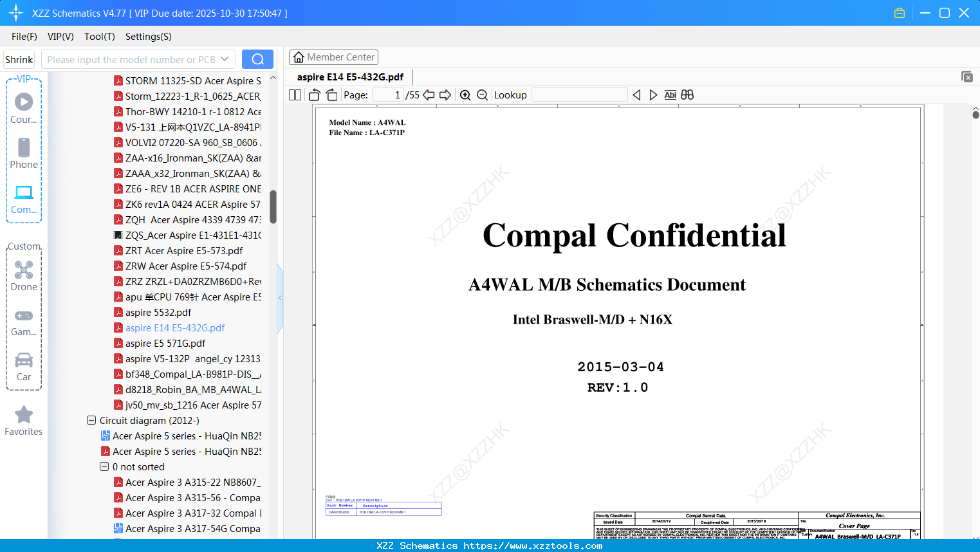The image size is (980, 552).
Task: Open Thor-BWY 14210-1 r-1 0812 file
Action: (x=187, y=112)
